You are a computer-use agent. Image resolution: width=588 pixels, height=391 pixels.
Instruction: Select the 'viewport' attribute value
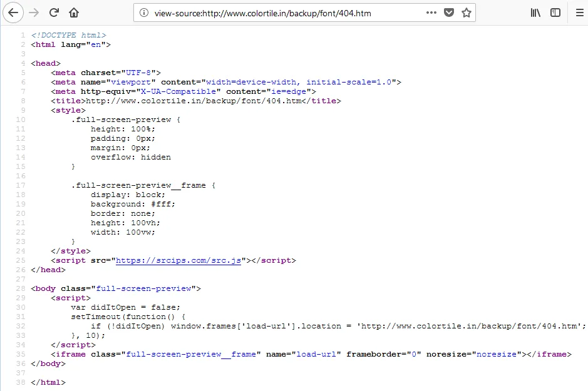[131, 82]
